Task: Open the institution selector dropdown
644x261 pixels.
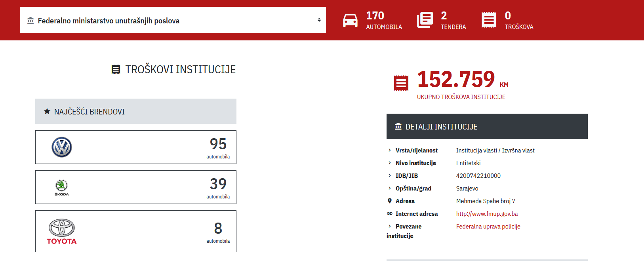Action: (173, 20)
